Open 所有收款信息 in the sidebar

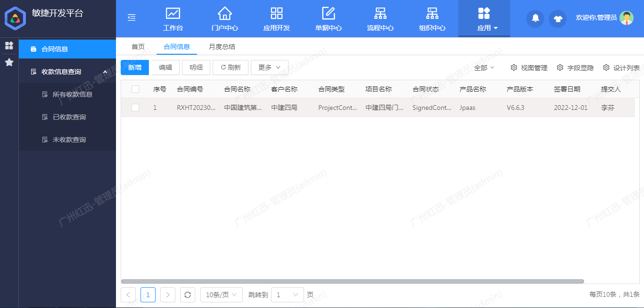(x=67, y=94)
